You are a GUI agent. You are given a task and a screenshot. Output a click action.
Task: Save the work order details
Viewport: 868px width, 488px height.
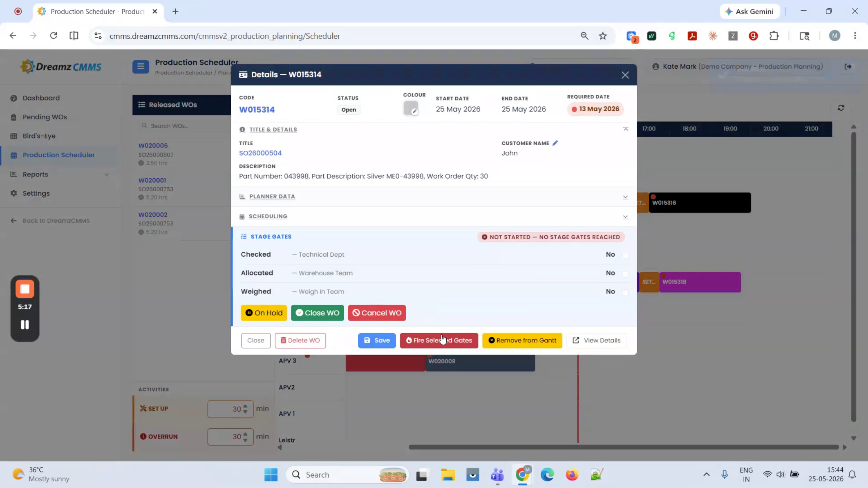(377, 340)
